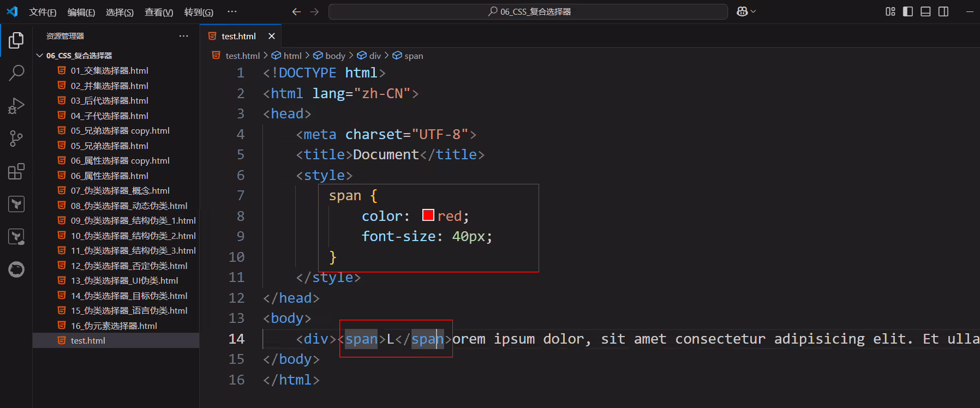Open 03_后代选择器.html in the file list
The height and width of the screenshot is (408, 980).
(110, 100)
